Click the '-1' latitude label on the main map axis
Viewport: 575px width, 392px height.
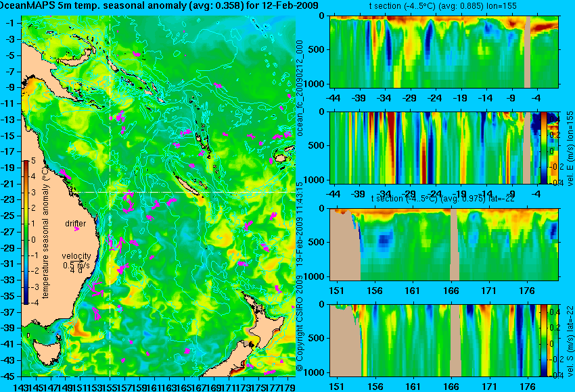pyautogui.click(x=9, y=23)
